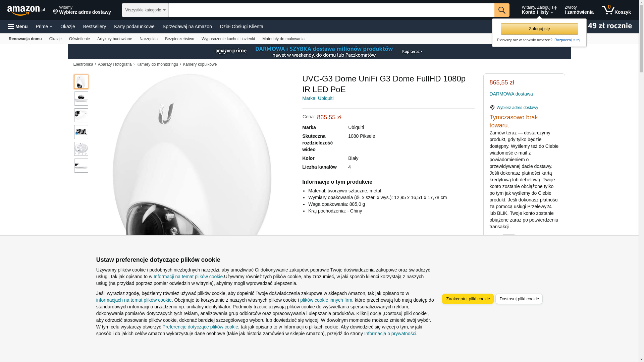Select the last product thumbnail
The image size is (644, 362).
coord(81,166)
